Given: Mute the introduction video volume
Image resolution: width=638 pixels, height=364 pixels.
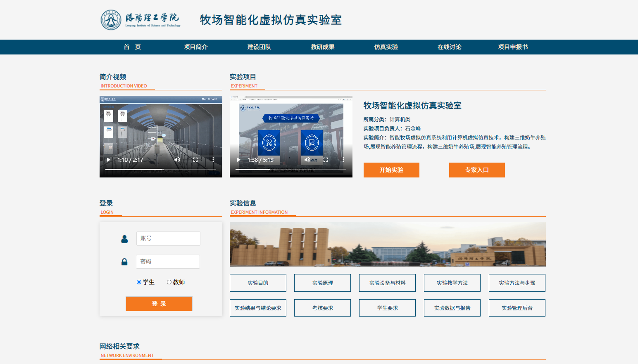Looking at the screenshot, I should pyautogui.click(x=177, y=160).
